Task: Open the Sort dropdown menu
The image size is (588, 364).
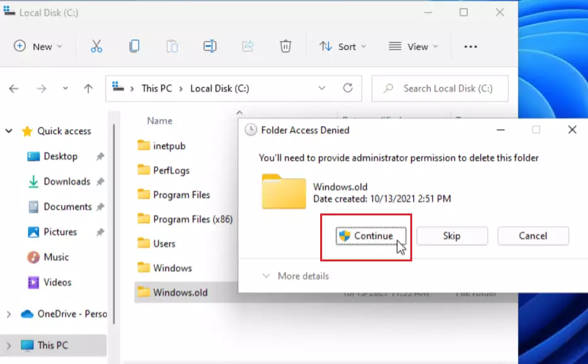Action: [342, 47]
